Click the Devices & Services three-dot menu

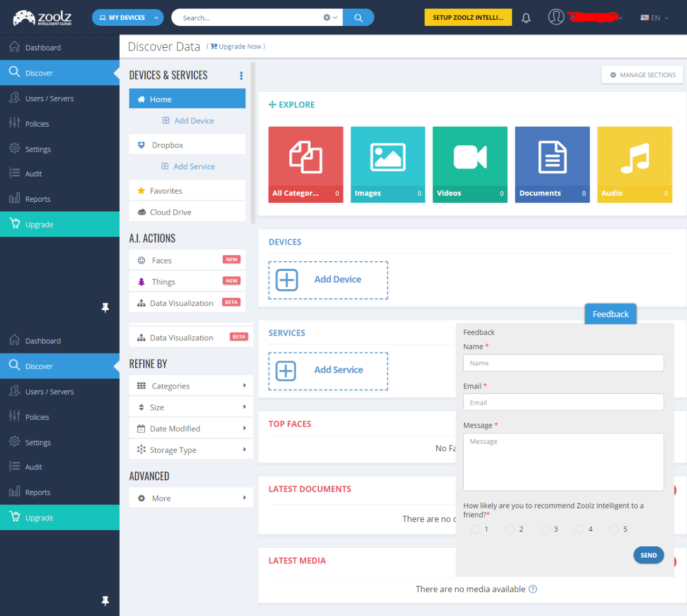point(241,76)
